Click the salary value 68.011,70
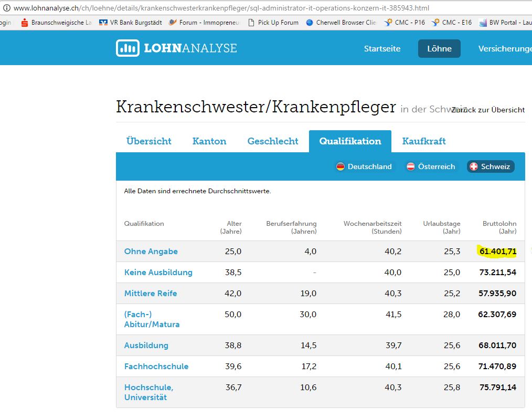The height and width of the screenshot is (418, 532). [497, 346]
